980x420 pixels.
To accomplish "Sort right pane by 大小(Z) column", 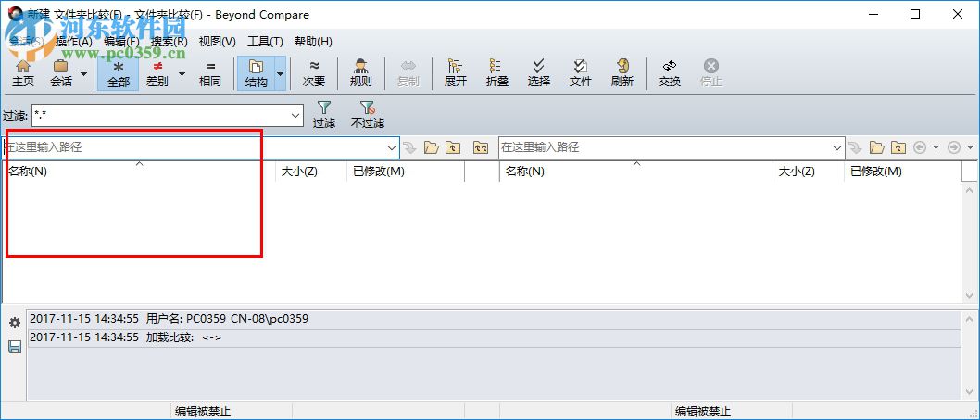I will tap(809, 172).
